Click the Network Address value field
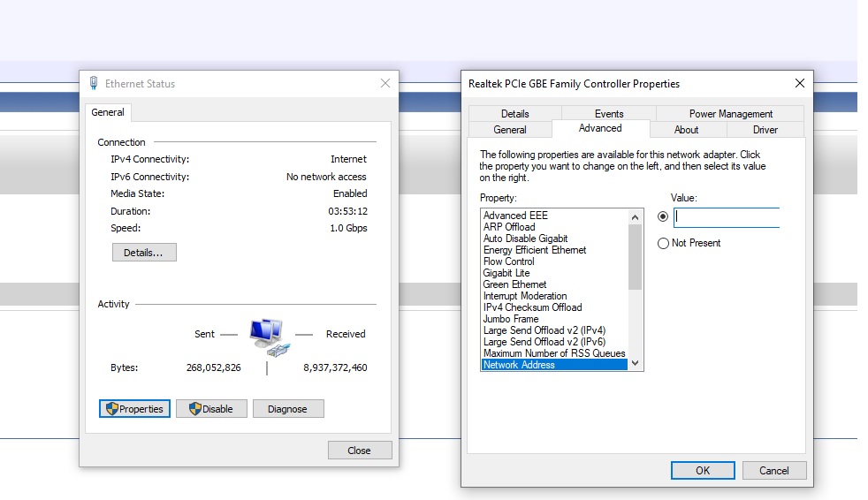Image resolution: width=868 pixels, height=500 pixels. [x=727, y=217]
